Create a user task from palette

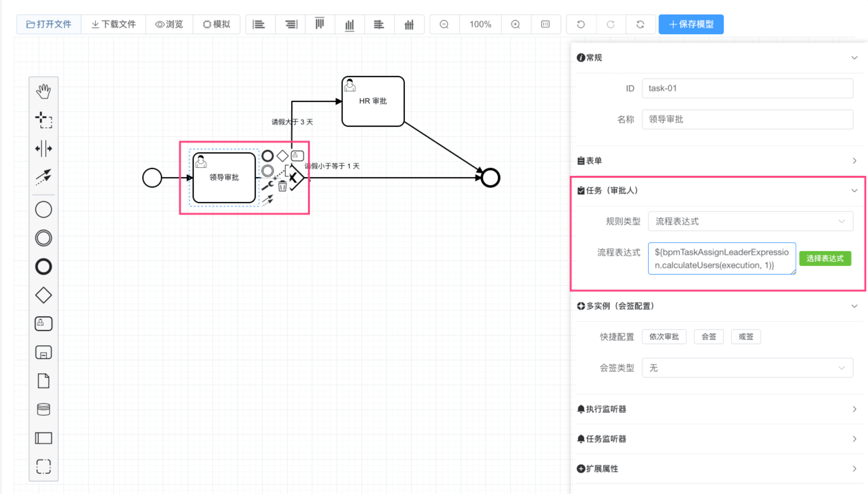pos(43,324)
